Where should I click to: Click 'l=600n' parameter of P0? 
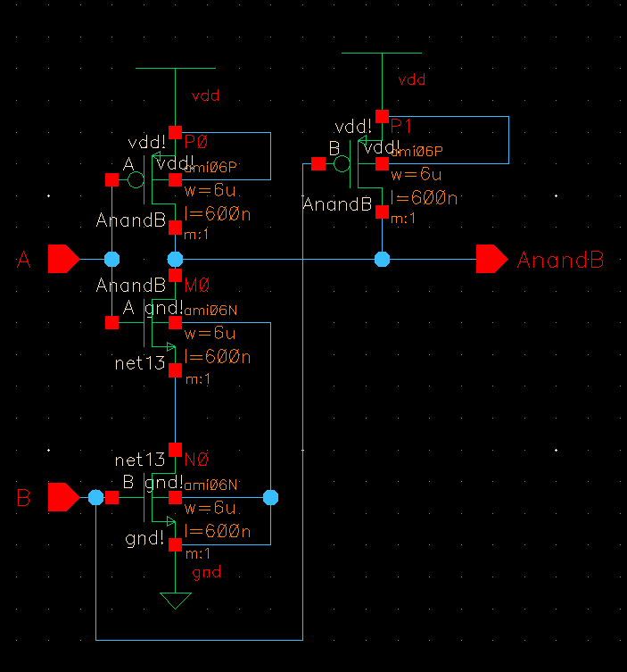218,214
